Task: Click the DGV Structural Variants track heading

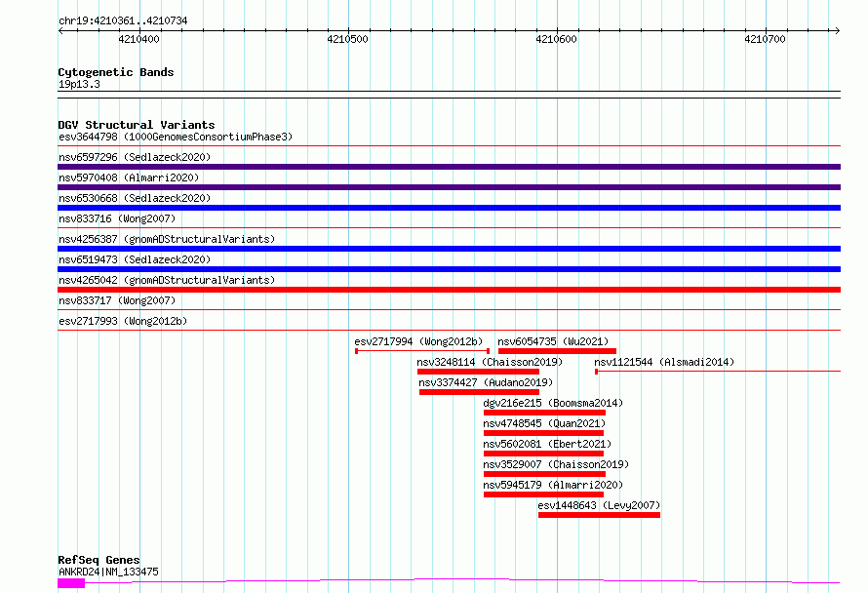Action: tap(137, 125)
